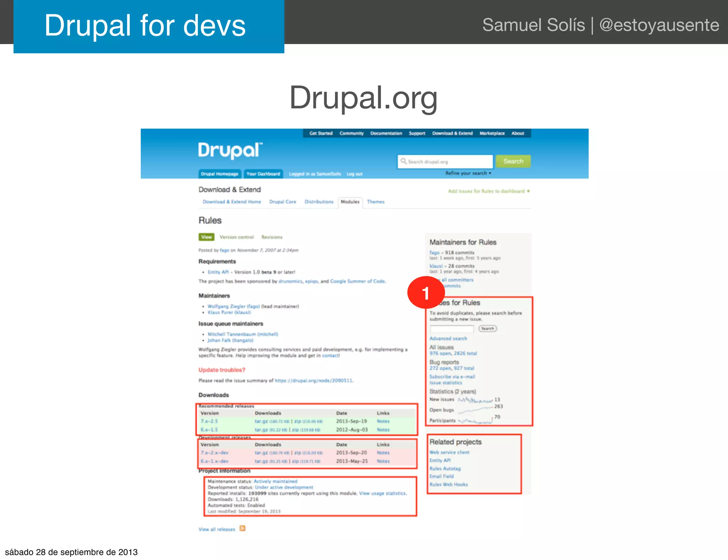Focus the Search drupal.org input field
This screenshot has width=728, height=560.
(x=445, y=162)
